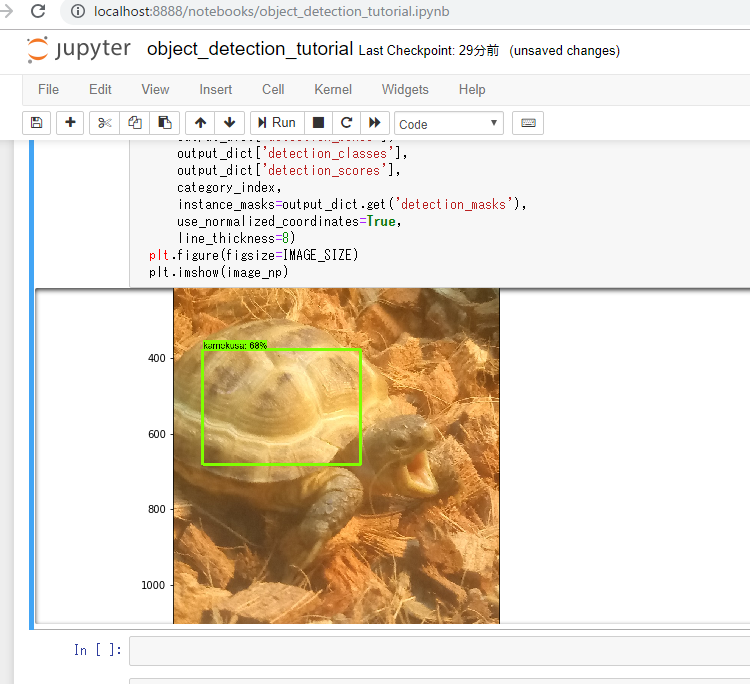
Task: Open the File menu
Action: [x=48, y=89]
